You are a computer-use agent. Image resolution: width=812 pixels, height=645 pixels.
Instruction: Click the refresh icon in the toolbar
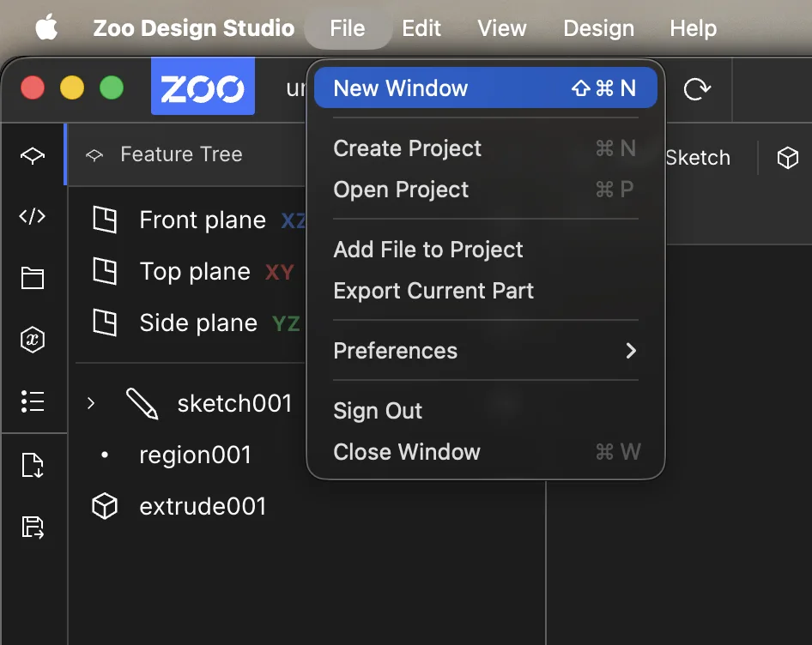(697, 89)
